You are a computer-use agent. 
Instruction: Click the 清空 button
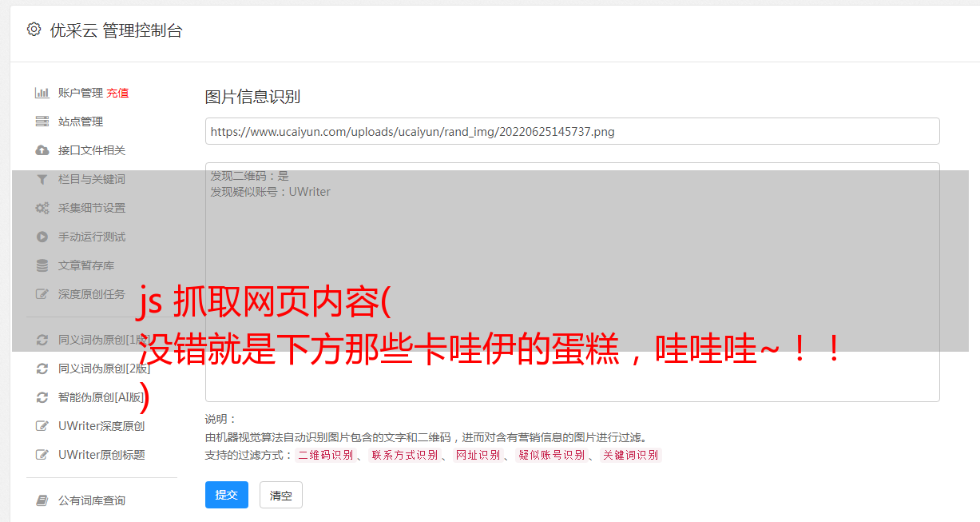[x=281, y=495]
